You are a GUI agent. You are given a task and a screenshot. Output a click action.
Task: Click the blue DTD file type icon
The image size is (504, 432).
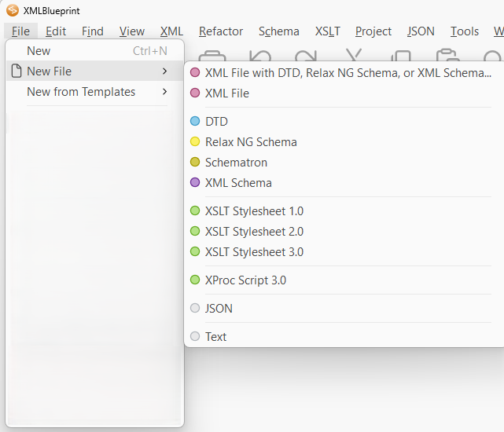coord(195,122)
